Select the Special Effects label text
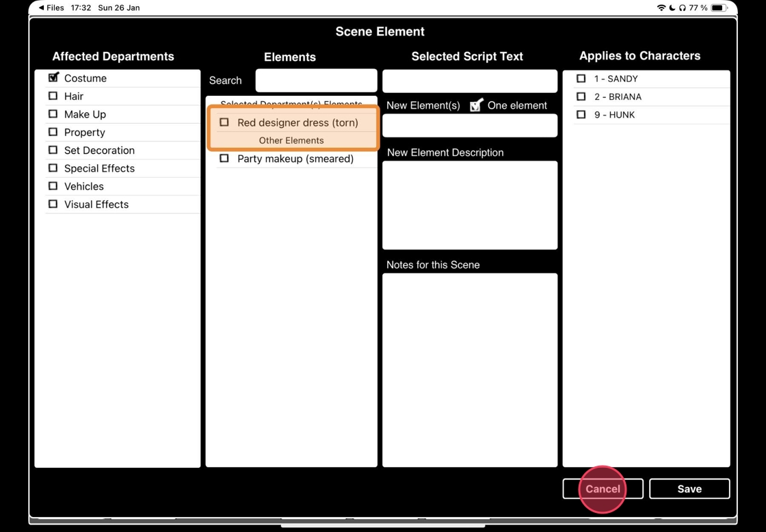This screenshot has width=766, height=532. [99, 168]
